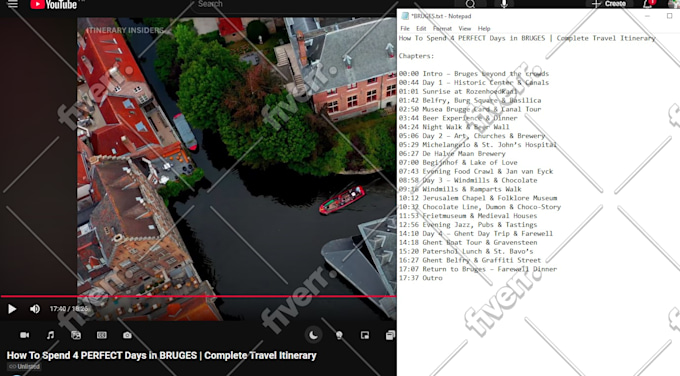Image resolution: width=680 pixels, height=376 pixels.
Task: Click the music note icon below the player
Action: pyautogui.click(x=50, y=335)
